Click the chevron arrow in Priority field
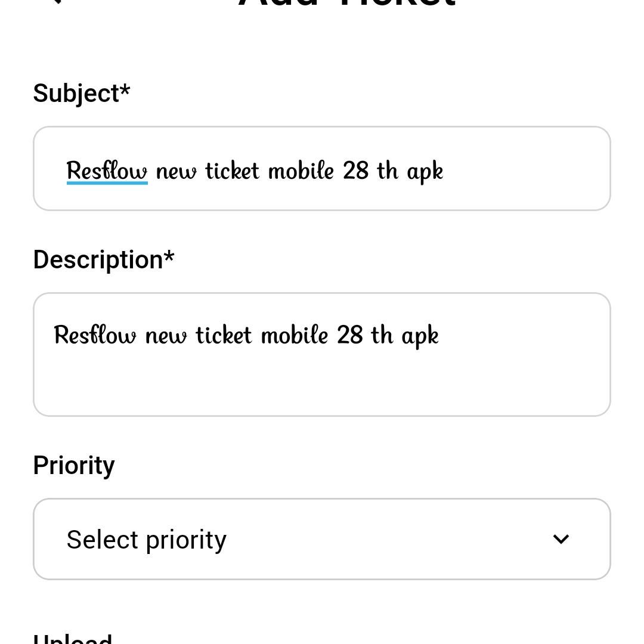 click(x=561, y=539)
